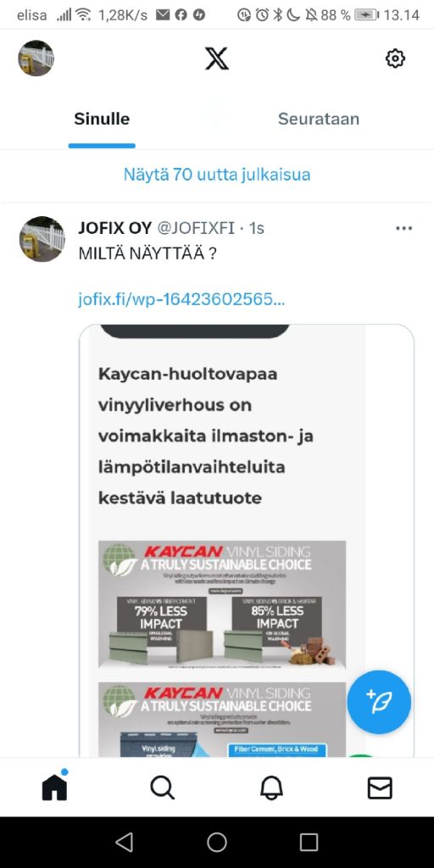This screenshot has width=434, height=868.
Task: Tap the X logo at top
Action: coord(216,58)
